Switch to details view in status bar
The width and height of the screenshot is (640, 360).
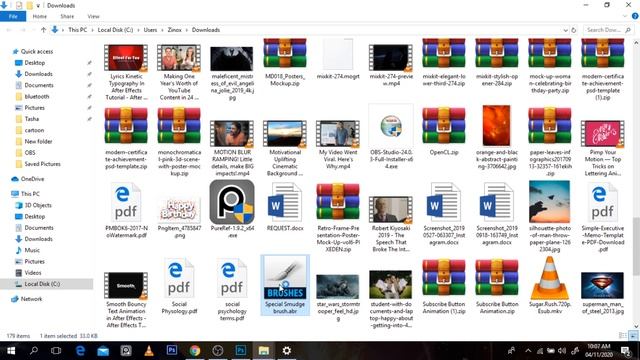tap(623, 336)
